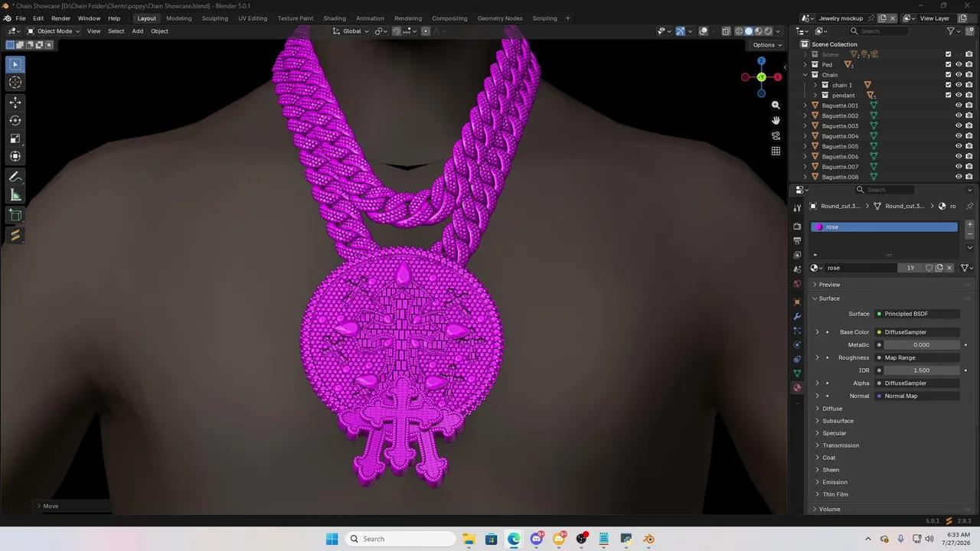Image resolution: width=980 pixels, height=551 pixels.
Task: Expand the Baguette.003 object row
Action: coord(805,126)
